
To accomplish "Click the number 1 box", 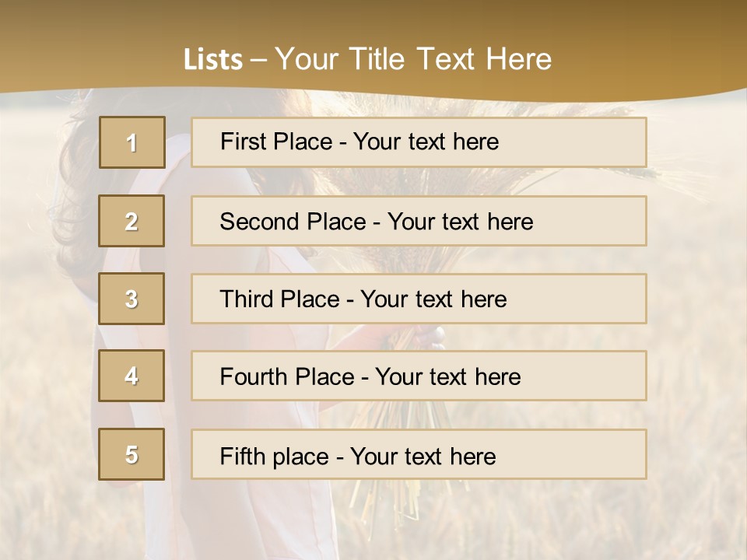I will click(132, 142).
